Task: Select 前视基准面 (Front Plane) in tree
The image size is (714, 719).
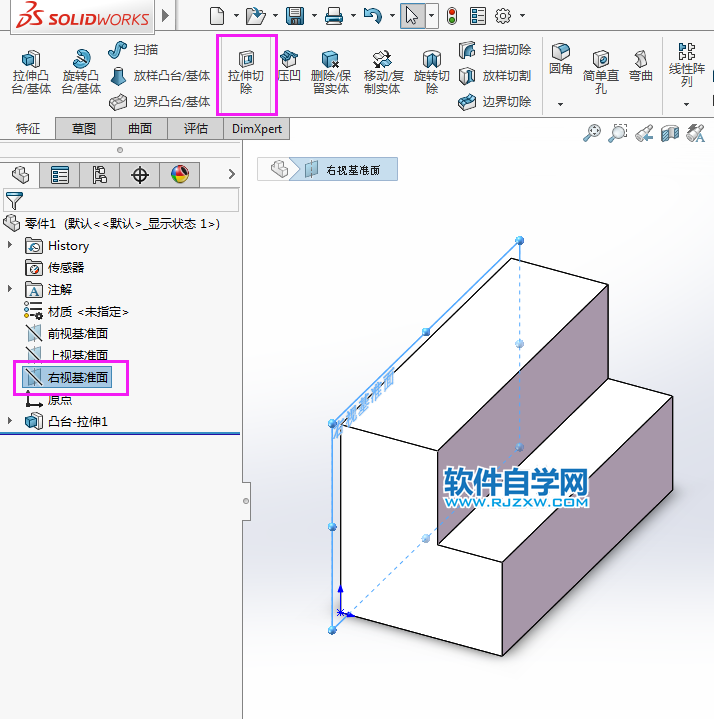Action: click(67, 333)
